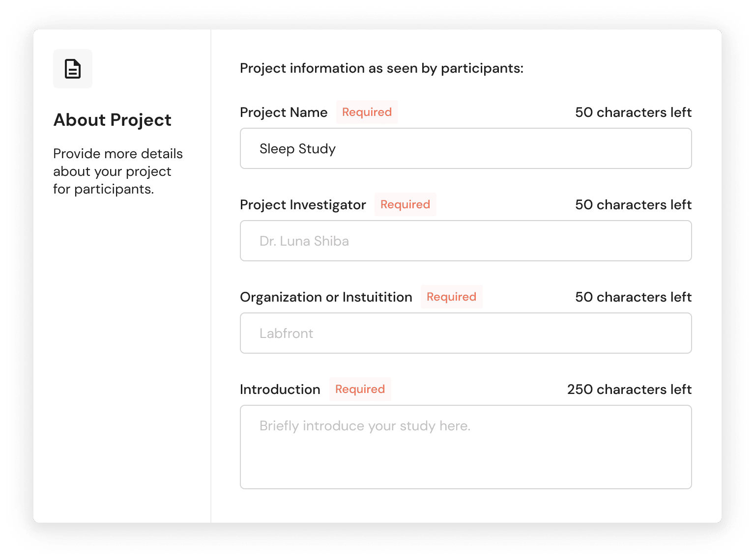The image size is (755, 560).
Task: Click the Project Name label
Action: (x=284, y=112)
